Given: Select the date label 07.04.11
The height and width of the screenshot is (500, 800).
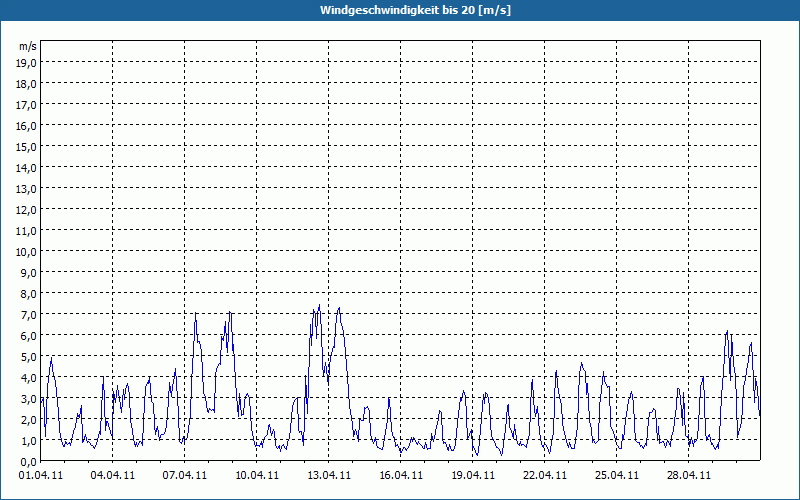Looking at the screenshot, I should [x=185, y=475].
